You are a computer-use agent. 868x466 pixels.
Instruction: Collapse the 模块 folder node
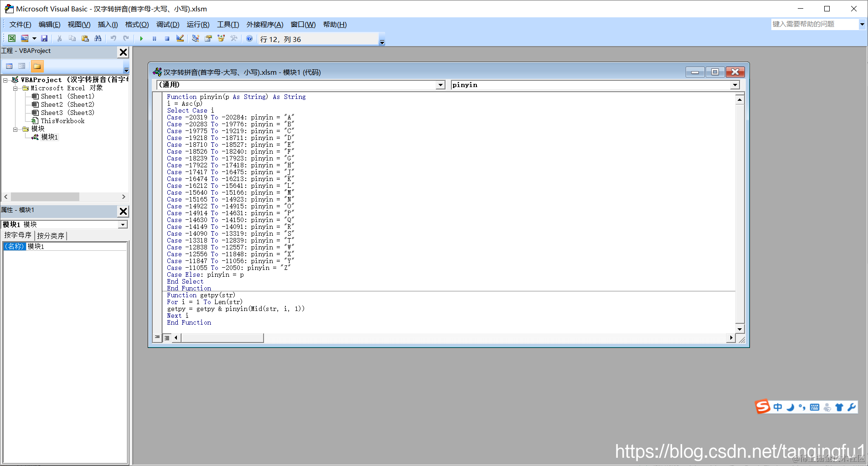15,129
